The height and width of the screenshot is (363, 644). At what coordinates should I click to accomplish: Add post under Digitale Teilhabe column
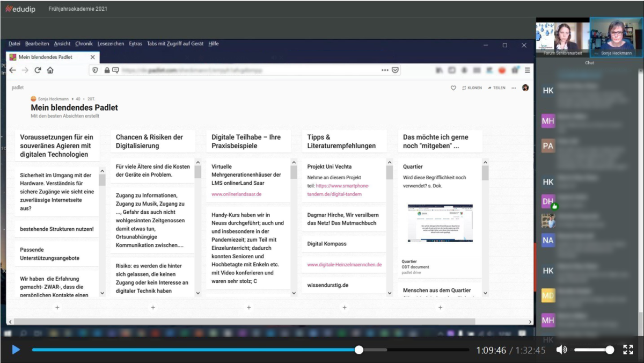[249, 308]
